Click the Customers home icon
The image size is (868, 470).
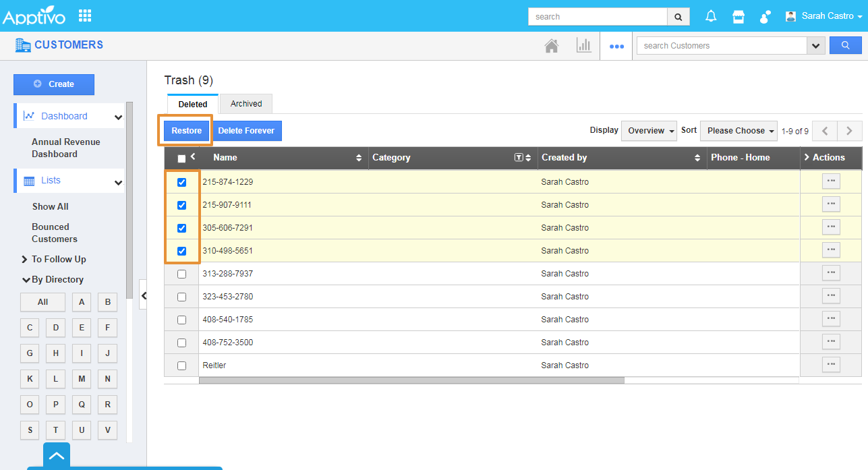[552, 46]
